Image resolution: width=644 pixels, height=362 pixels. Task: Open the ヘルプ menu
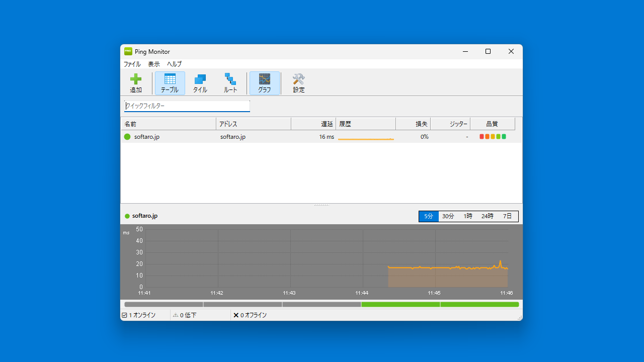coord(174,64)
